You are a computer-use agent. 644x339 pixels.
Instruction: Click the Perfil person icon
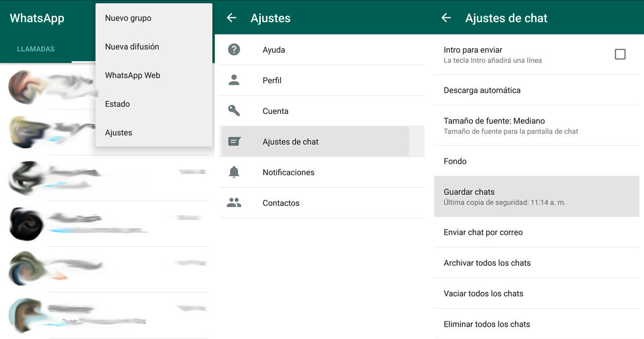[234, 80]
